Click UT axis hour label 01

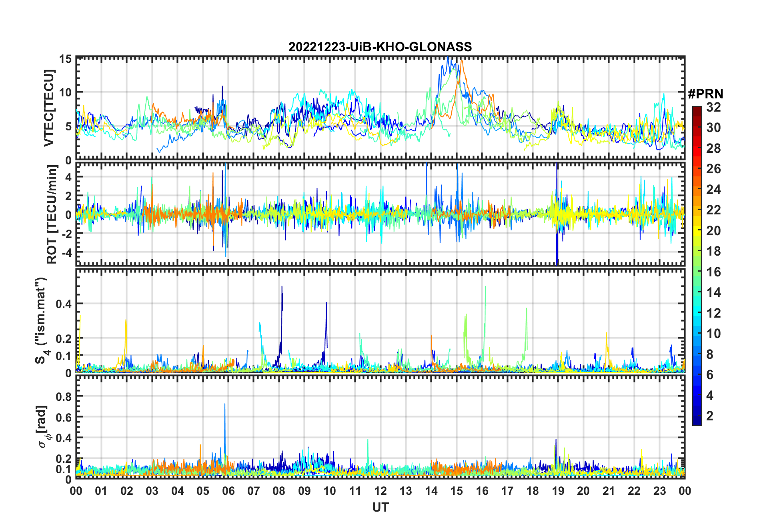[101, 491]
